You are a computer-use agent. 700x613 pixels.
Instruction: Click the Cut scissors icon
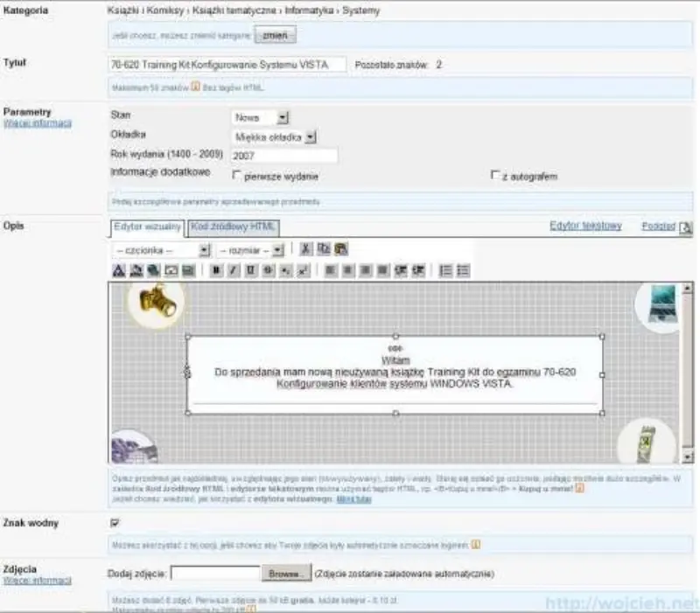click(x=305, y=249)
